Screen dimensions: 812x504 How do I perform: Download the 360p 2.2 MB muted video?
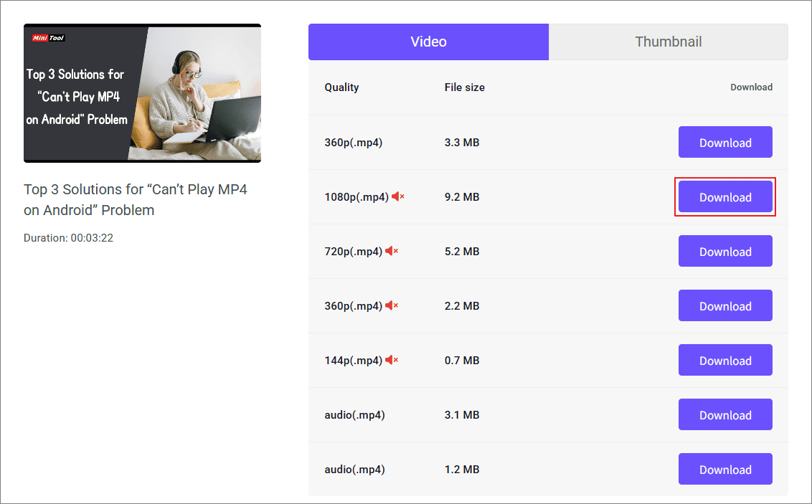pos(725,306)
